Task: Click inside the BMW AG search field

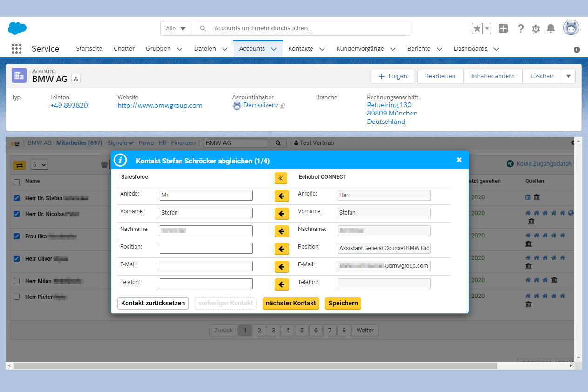Action: click(235, 143)
